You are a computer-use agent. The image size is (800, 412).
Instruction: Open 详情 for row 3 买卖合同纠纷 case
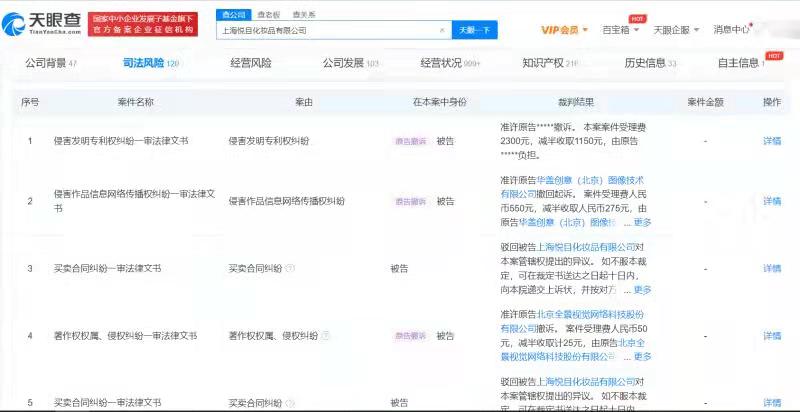tap(772, 268)
